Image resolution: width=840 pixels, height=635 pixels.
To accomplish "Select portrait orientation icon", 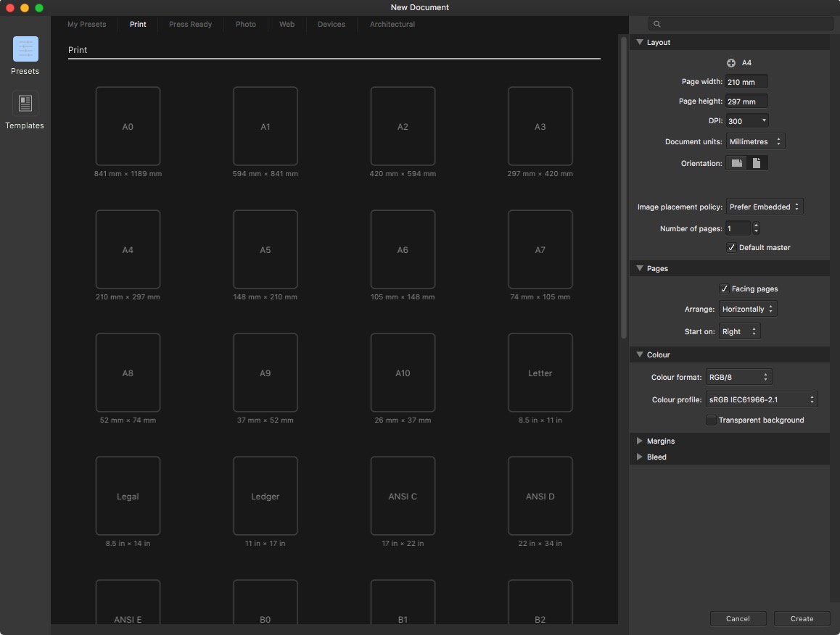I will [x=757, y=163].
